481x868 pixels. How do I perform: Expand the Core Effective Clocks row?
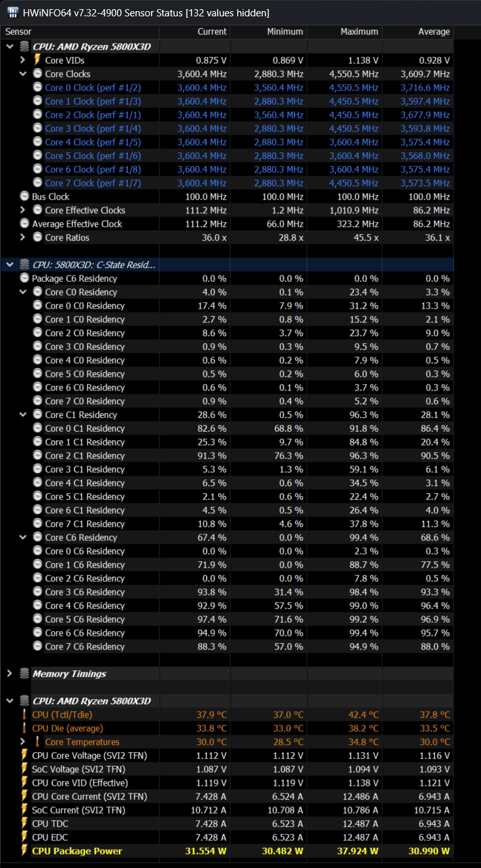click(x=22, y=210)
